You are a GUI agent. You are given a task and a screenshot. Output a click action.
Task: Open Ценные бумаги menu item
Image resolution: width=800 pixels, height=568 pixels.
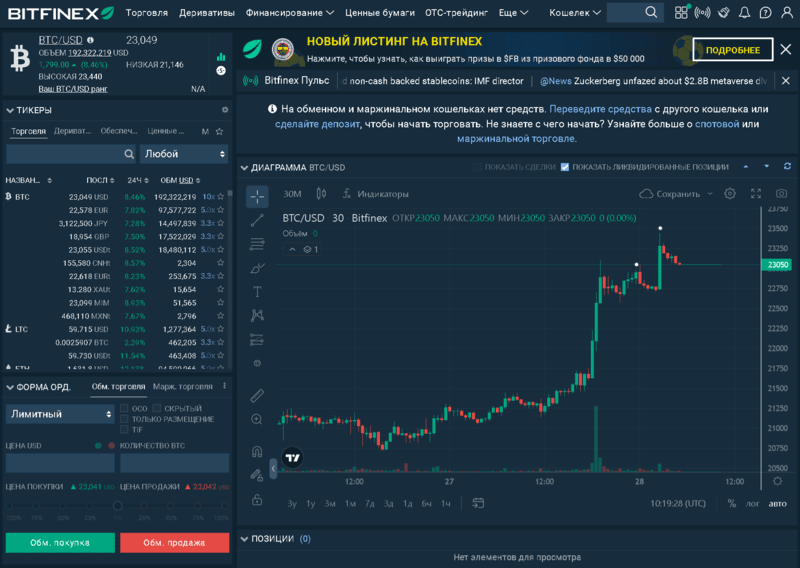380,13
